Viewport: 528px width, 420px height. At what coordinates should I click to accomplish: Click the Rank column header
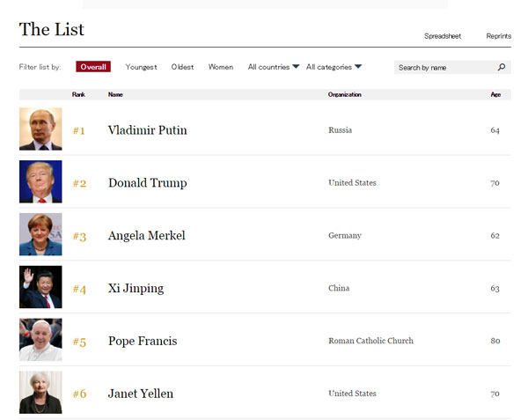[x=79, y=94]
